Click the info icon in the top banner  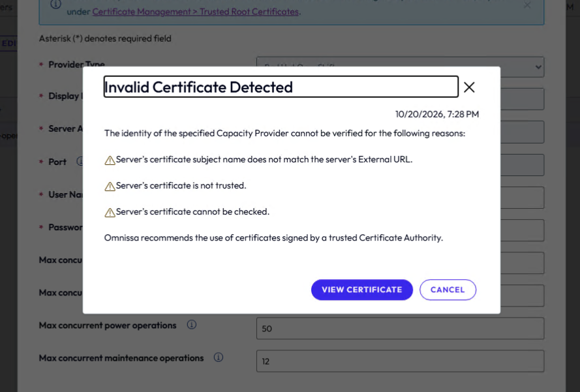(55, 5)
